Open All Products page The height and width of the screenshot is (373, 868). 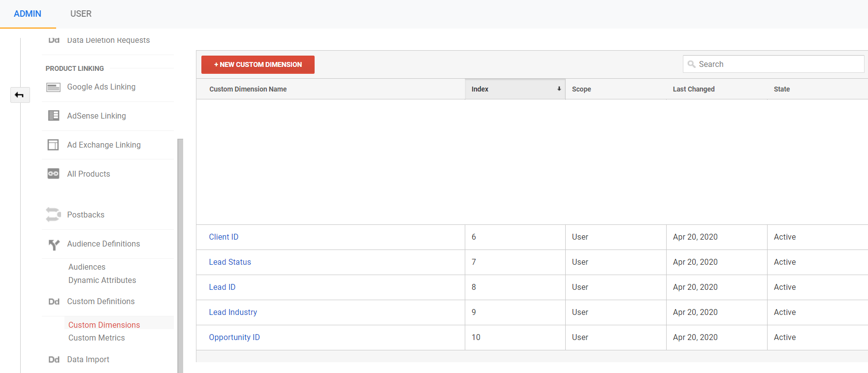89,174
